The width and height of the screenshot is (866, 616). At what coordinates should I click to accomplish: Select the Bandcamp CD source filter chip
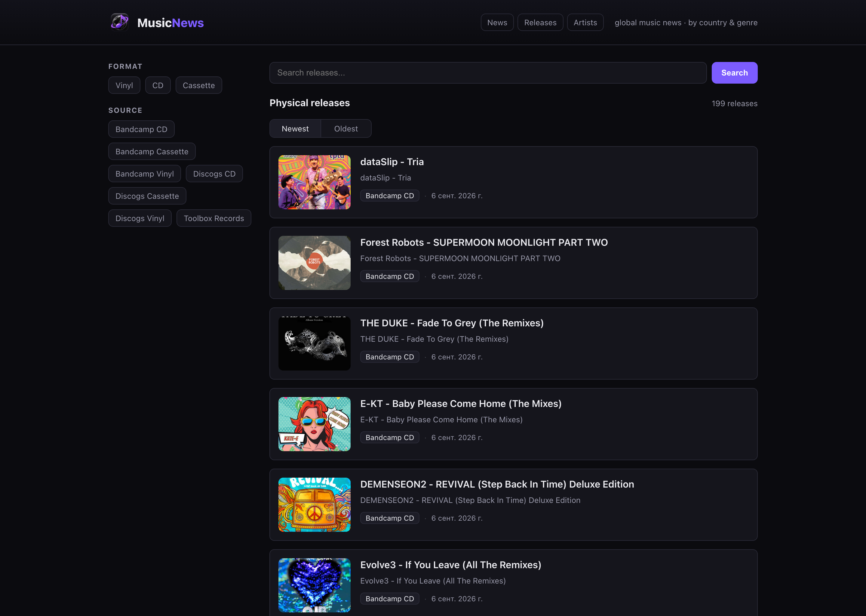coord(141,129)
